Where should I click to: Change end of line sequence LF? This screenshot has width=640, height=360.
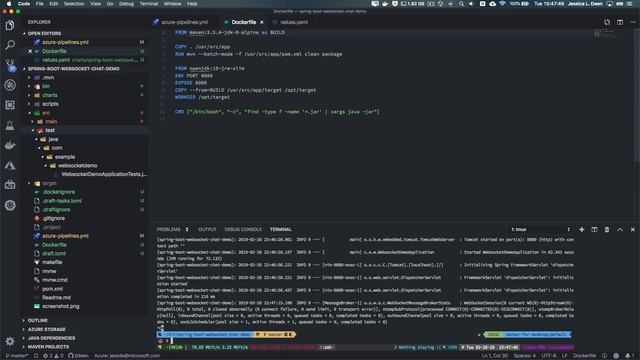point(564,356)
